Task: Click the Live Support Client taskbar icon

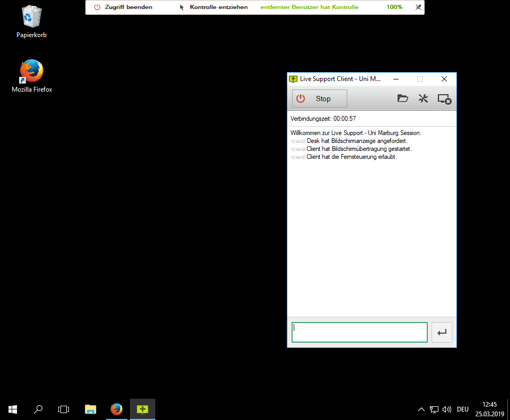Action: 143,409
